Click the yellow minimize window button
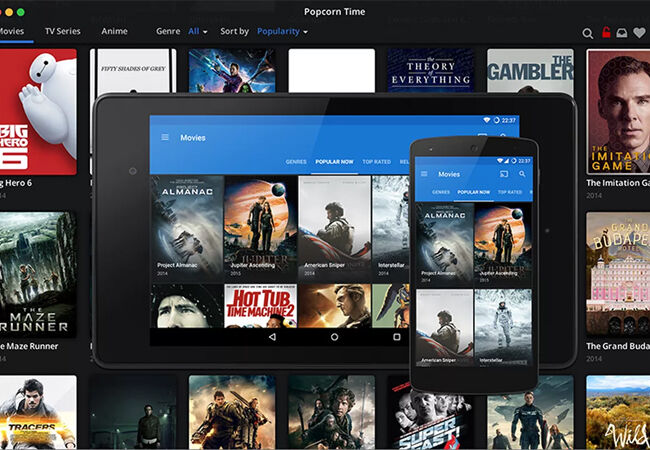The image size is (650, 450). (x=9, y=12)
